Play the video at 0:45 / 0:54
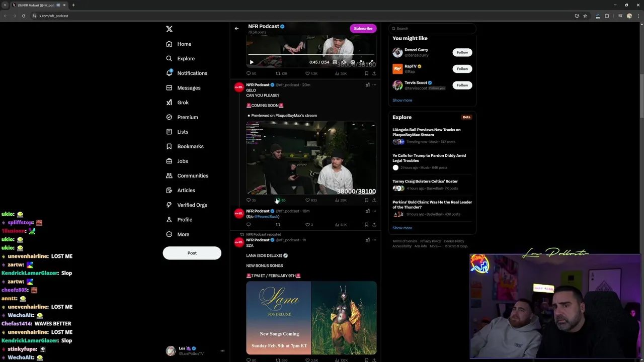 pyautogui.click(x=252, y=62)
